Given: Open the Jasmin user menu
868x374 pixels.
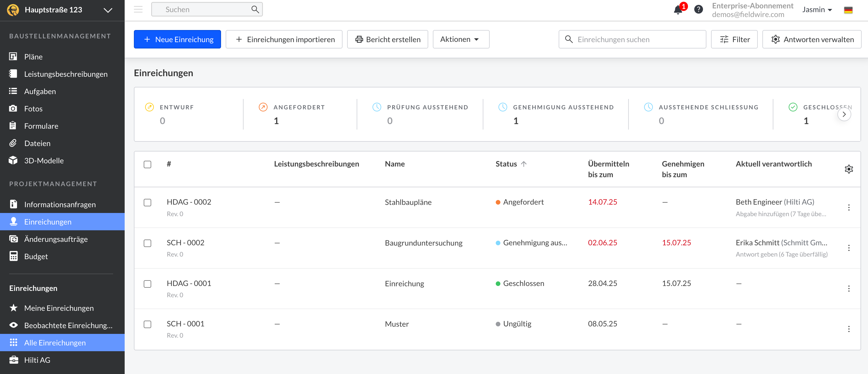Looking at the screenshot, I should (817, 10).
